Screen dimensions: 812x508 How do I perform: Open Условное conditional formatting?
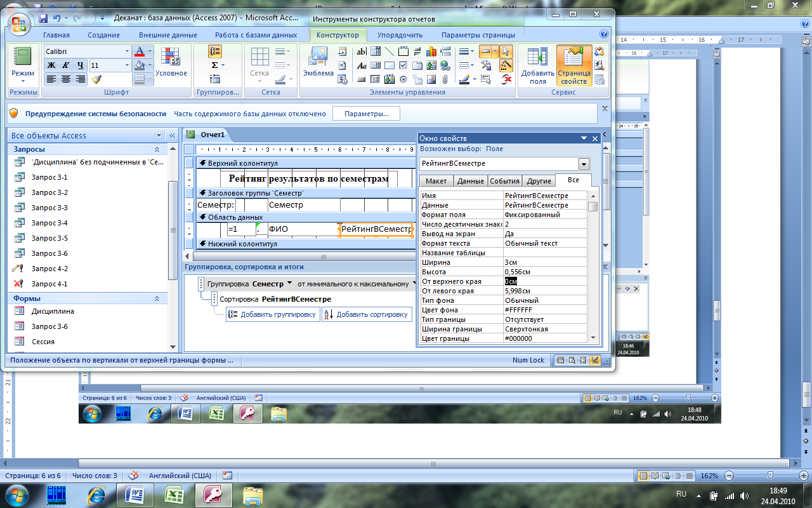pyautogui.click(x=171, y=63)
